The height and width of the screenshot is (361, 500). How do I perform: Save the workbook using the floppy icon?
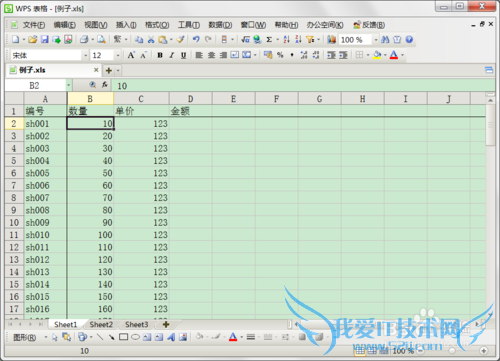coord(45,39)
